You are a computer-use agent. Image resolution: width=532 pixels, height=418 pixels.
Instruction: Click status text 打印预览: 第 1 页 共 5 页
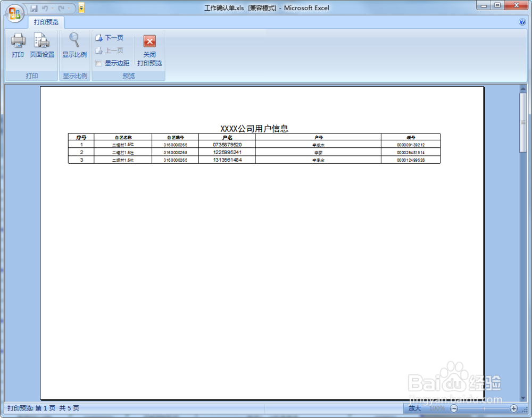pyautogui.click(x=44, y=408)
